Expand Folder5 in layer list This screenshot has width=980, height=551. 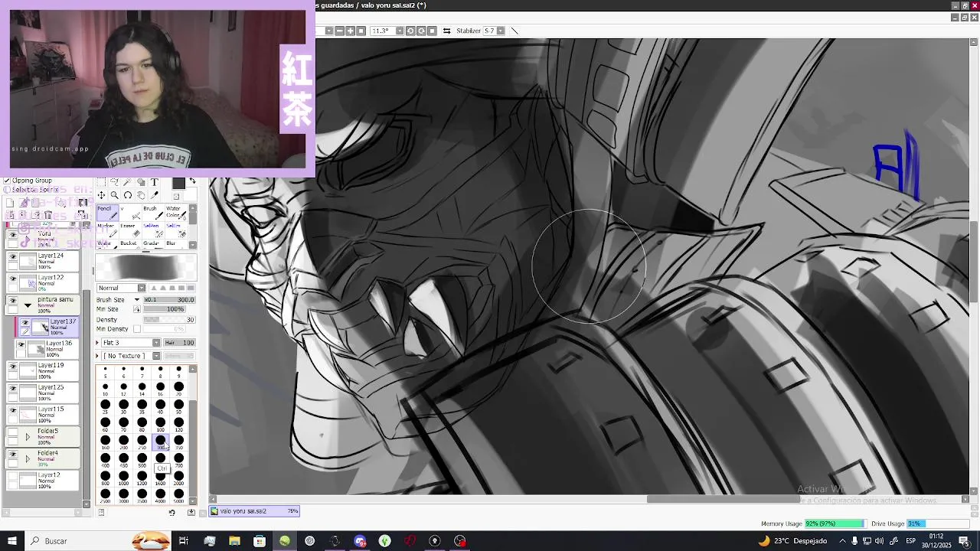[28, 437]
